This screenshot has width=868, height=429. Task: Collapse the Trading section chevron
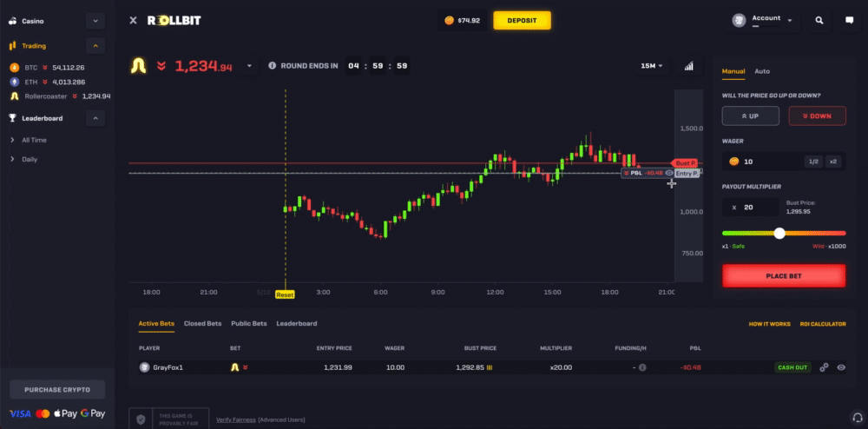point(95,46)
